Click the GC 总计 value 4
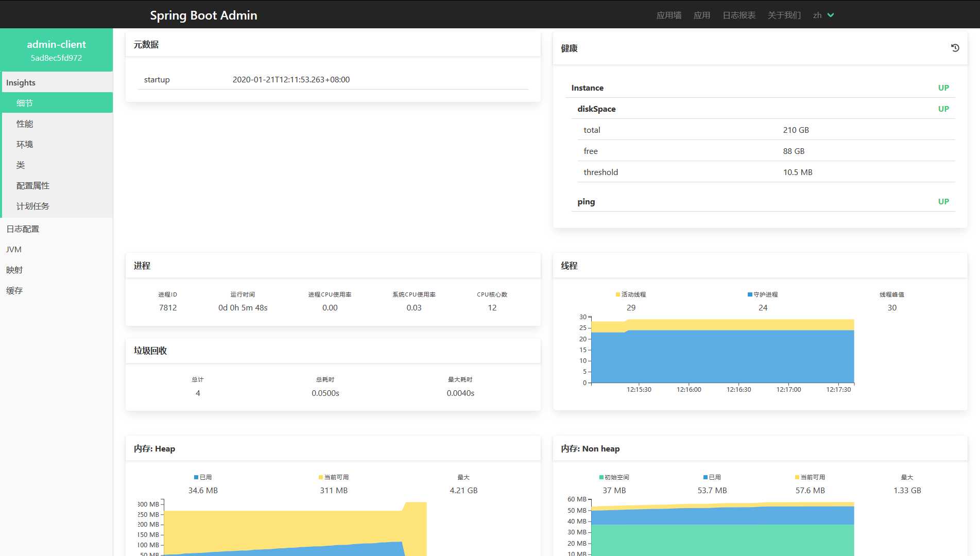 point(198,393)
